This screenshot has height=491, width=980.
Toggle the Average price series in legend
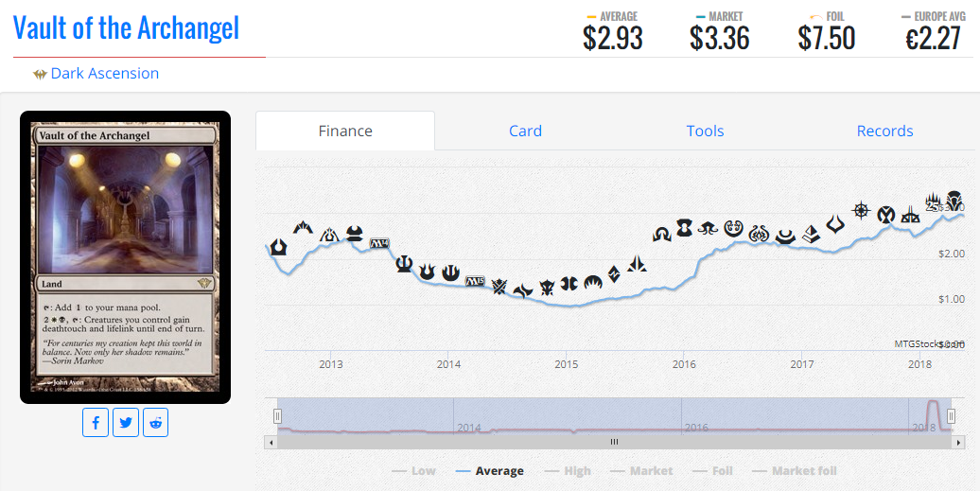[x=490, y=471]
